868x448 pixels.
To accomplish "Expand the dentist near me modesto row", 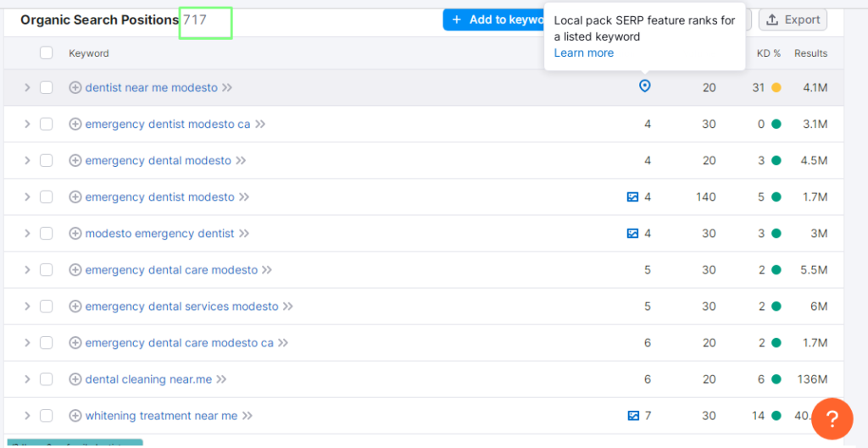I will [26, 87].
